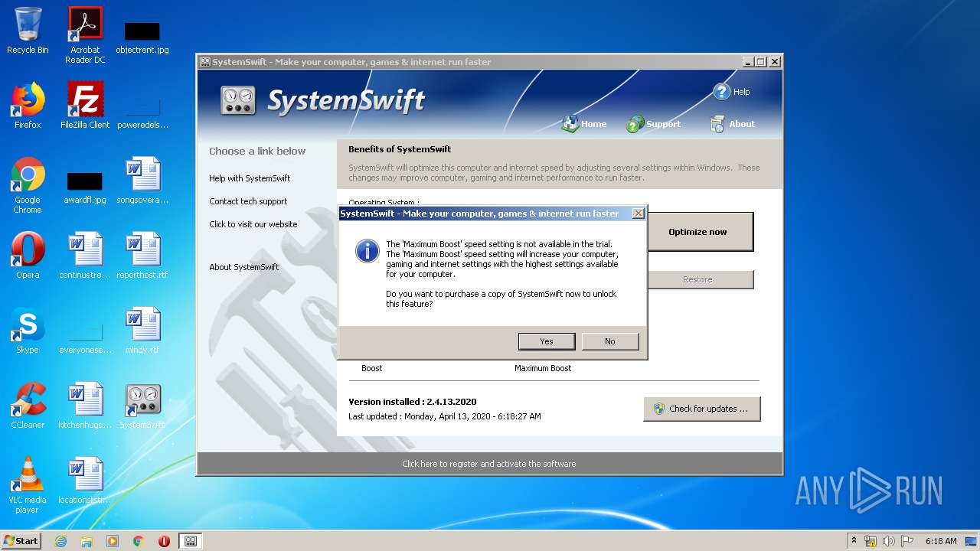Close the SystemSwift purchase dialog
980x551 pixels.
(x=638, y=214)
